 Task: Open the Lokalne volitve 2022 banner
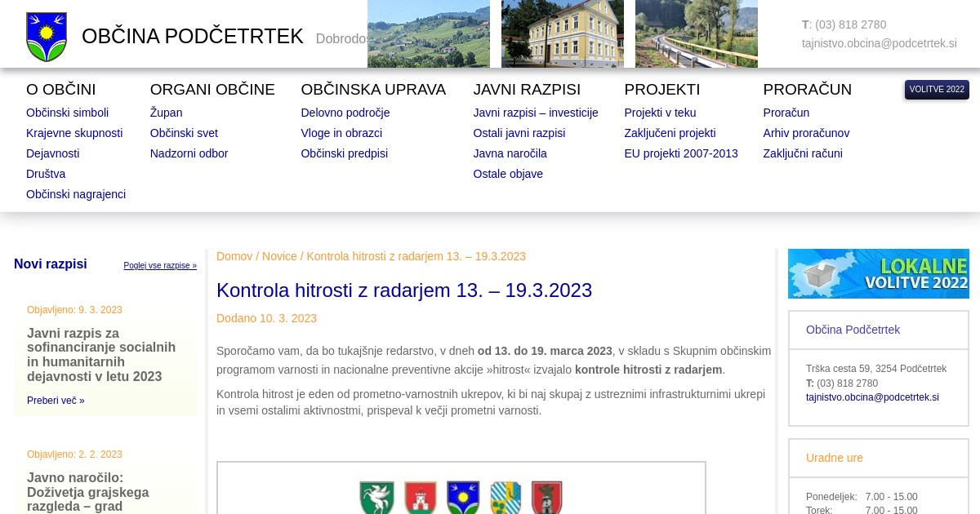(878, 273)
